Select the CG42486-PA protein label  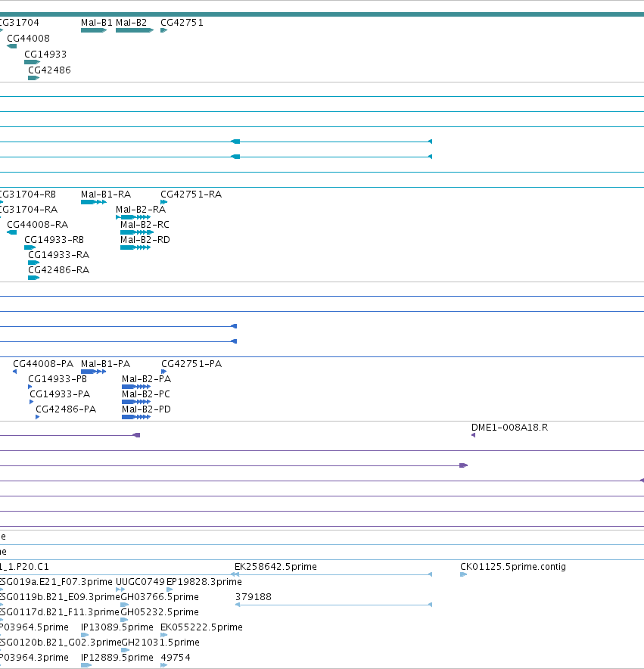[66, 409]
